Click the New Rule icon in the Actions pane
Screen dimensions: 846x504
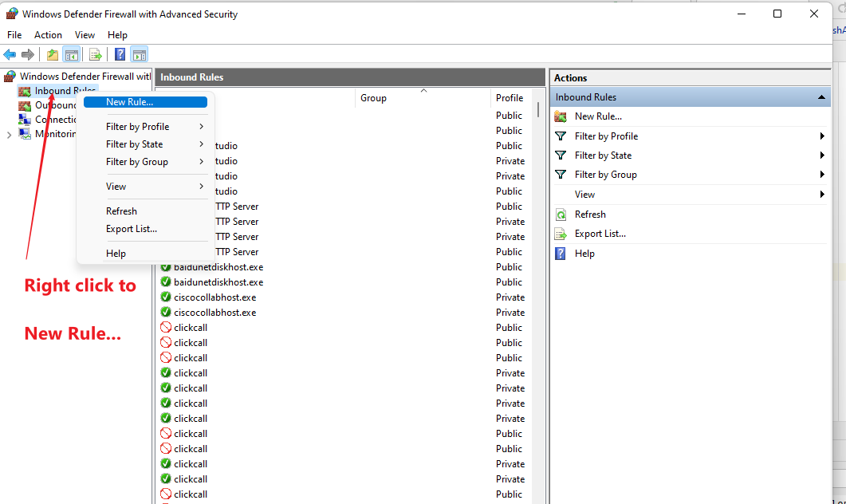(561, 116)
